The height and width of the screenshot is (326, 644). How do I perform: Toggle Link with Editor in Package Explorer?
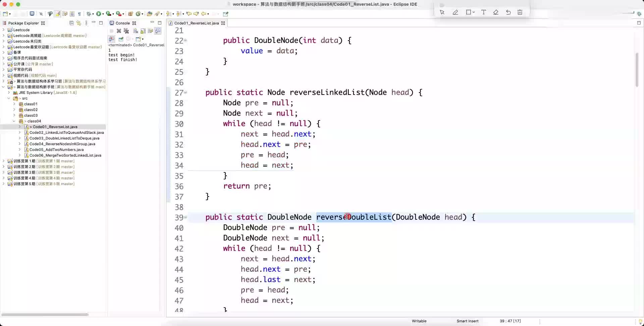coord(79,23)
